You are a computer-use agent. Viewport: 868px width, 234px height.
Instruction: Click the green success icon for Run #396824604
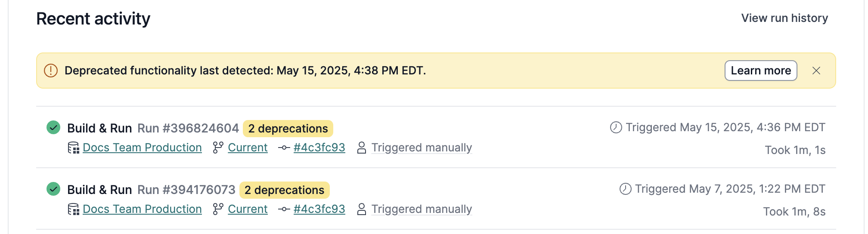[53, 128]
